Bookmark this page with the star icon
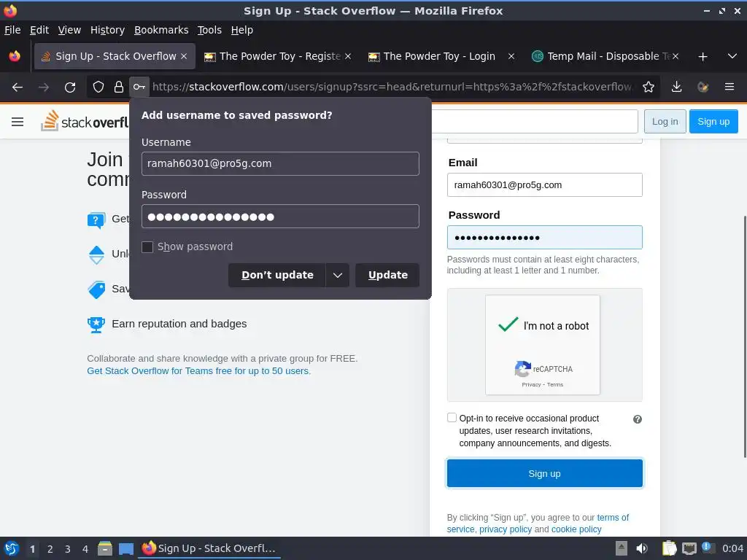The height and width of the screenshot is (560, 747). coord(649,87)
